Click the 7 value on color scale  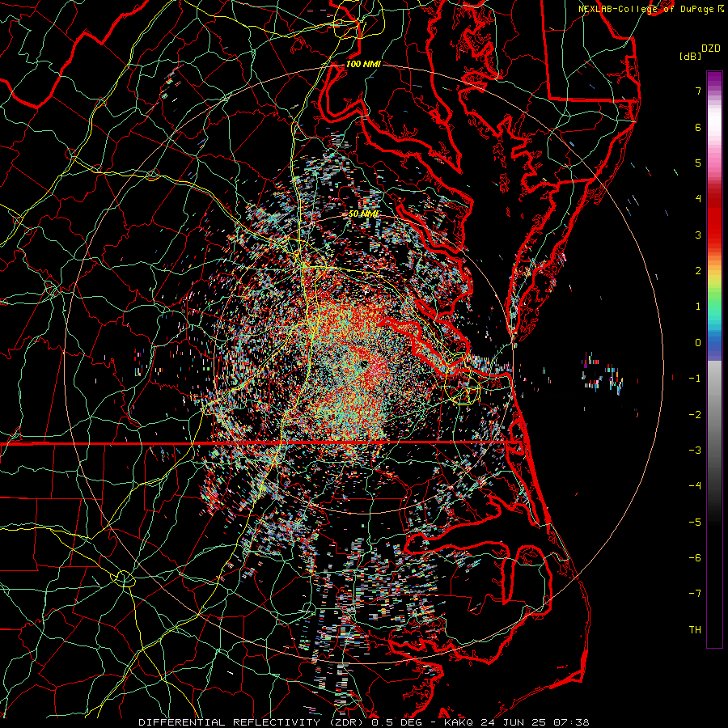698,91
